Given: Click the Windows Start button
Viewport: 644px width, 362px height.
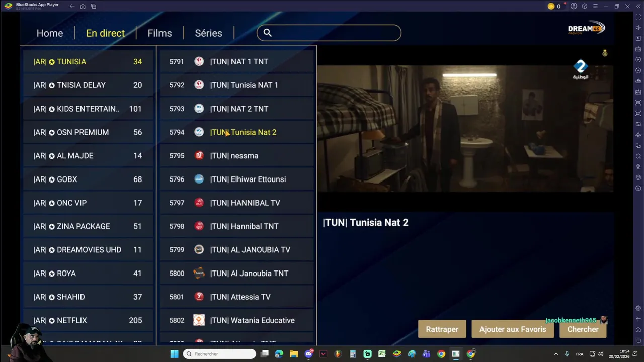Looking at the screenshot, I should 174,354.
